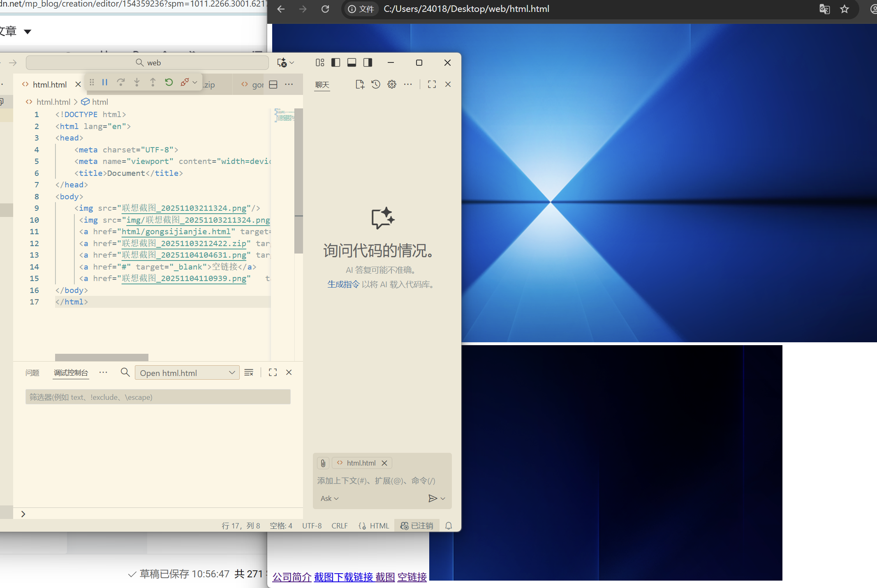Toggle bottom panel visibility
This screenshot has height=588, width=877.
pyautogui.click(x=352, y=62)
